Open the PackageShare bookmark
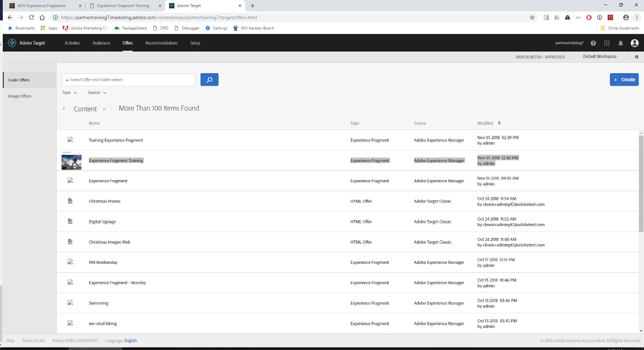This screenshot has width=644, height=350. (130, 28)
